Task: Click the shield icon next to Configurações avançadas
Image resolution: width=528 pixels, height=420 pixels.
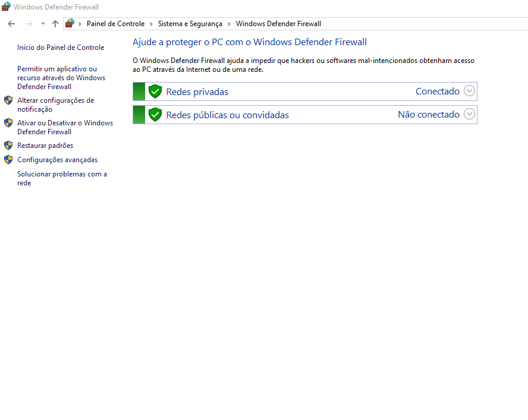Action: 8,160
